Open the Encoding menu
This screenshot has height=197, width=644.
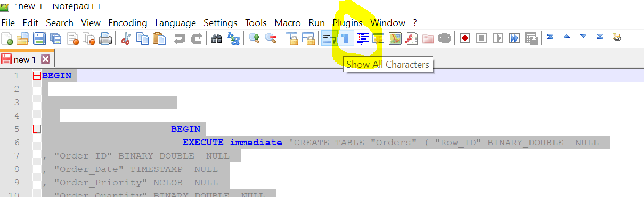tap(128, 23)
